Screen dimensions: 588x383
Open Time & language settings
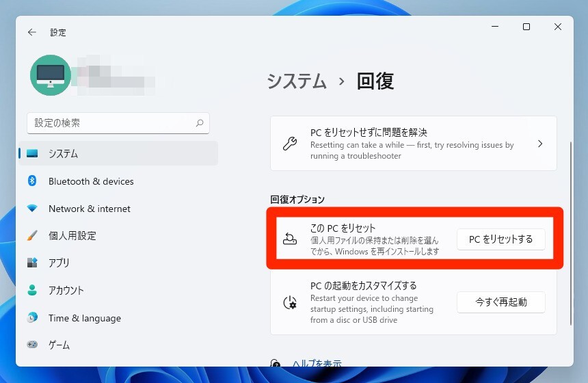tap(118, 318)
